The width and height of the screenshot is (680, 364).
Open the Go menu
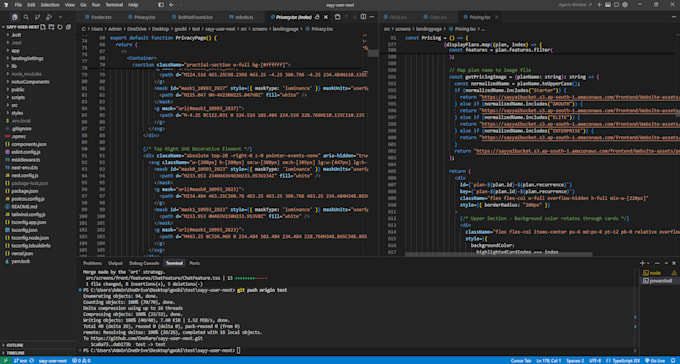(x=83, y=5)
